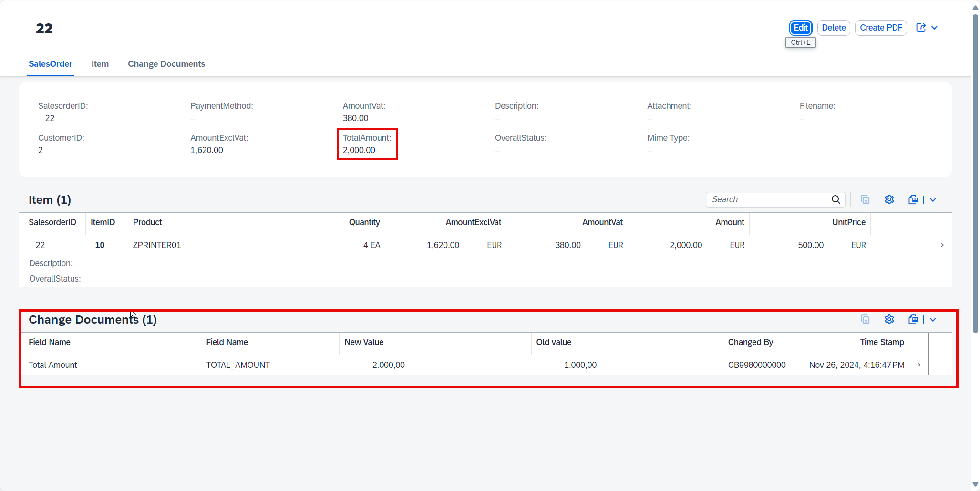Screen dimensions: 980x491
Task: Click the copy icon in Change Documents toolbar
Action: pyautogui.click(x=865, y=319)
